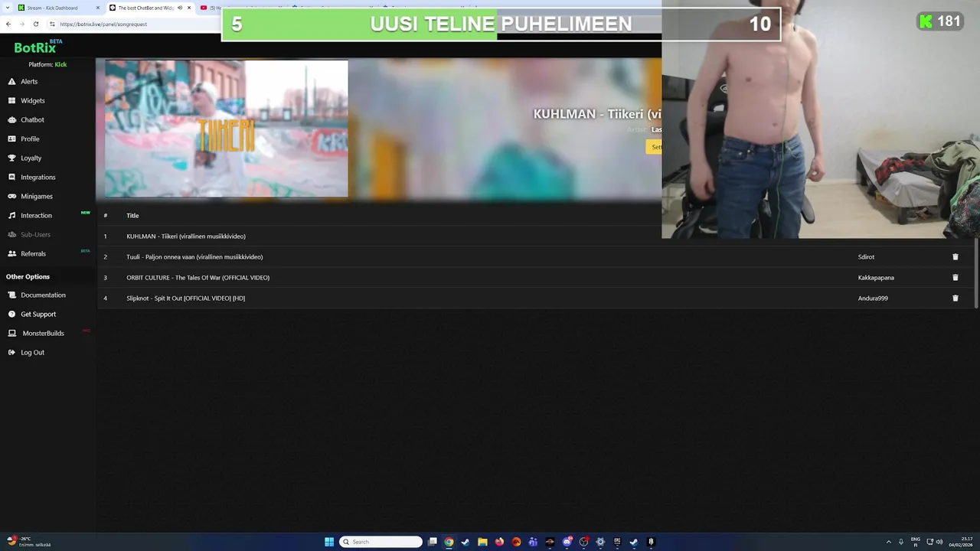
Task: Select 'Tuuli - Paljon onnea vaan' row
Action: pyautogui.click(x=536, y=256)
